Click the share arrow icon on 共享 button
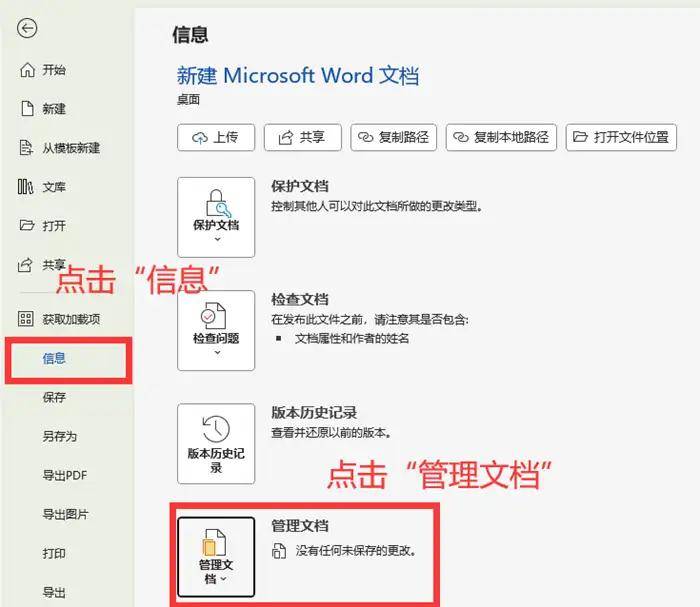This screenshot has height=607, width=700. [x=286, y=137]
